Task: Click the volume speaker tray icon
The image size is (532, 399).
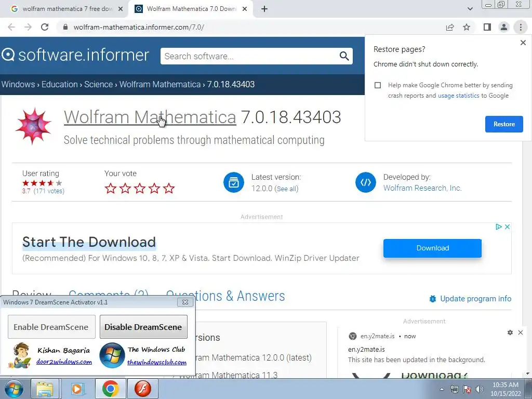Action: coord(480,389)
